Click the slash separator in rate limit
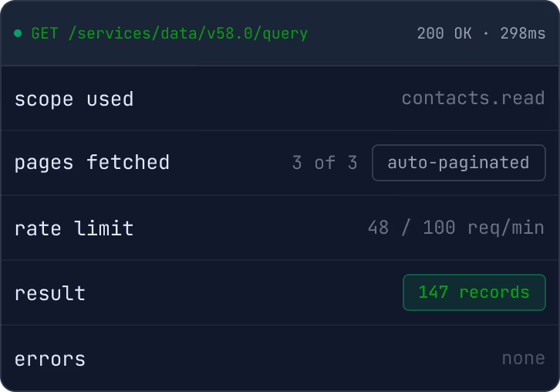The image size is (560, 392). point(406,228)
